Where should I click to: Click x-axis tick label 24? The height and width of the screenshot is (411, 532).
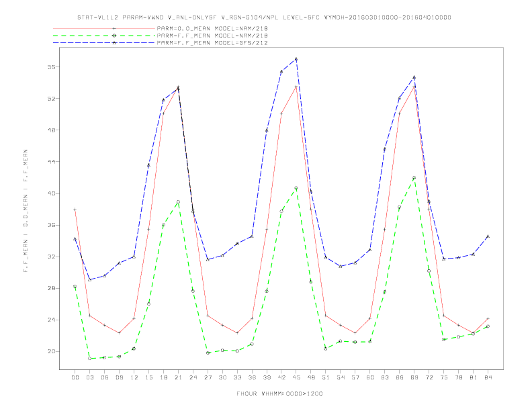coord(193,377)
